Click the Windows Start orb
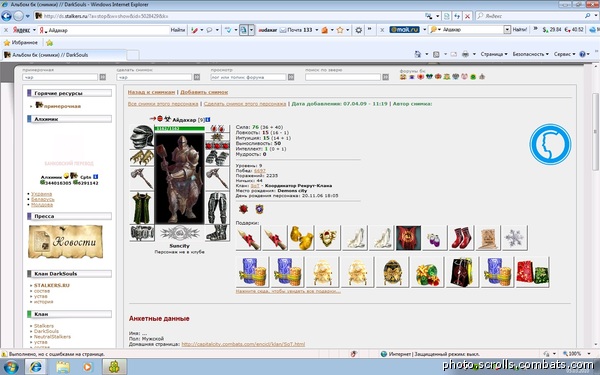Image resolution: width=600 pixels, height=375 pixels. click(10, 367)
